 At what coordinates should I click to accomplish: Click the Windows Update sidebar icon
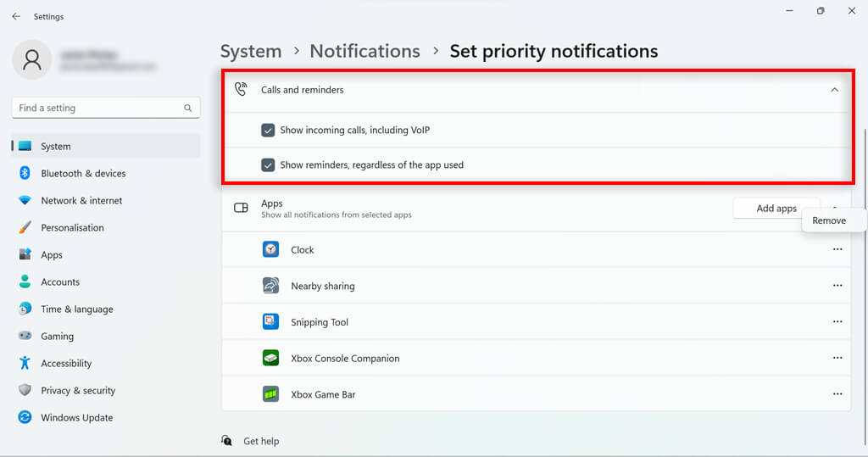click(x=25, y=417)
